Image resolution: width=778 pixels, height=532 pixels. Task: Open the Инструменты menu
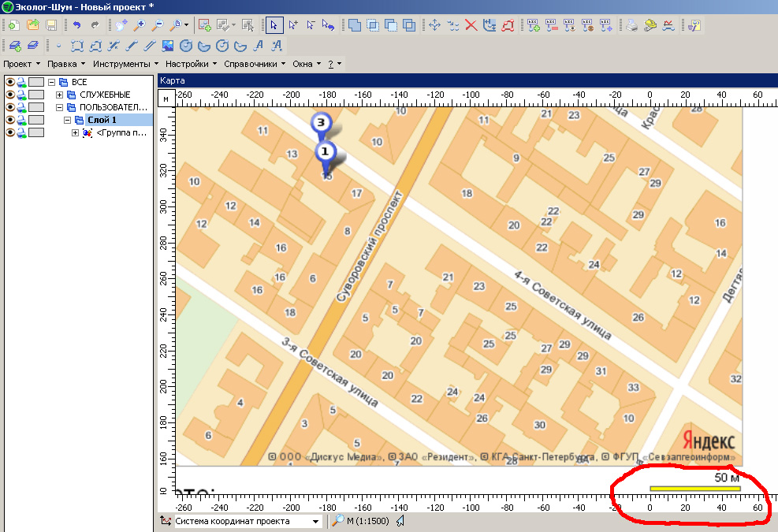125,64
